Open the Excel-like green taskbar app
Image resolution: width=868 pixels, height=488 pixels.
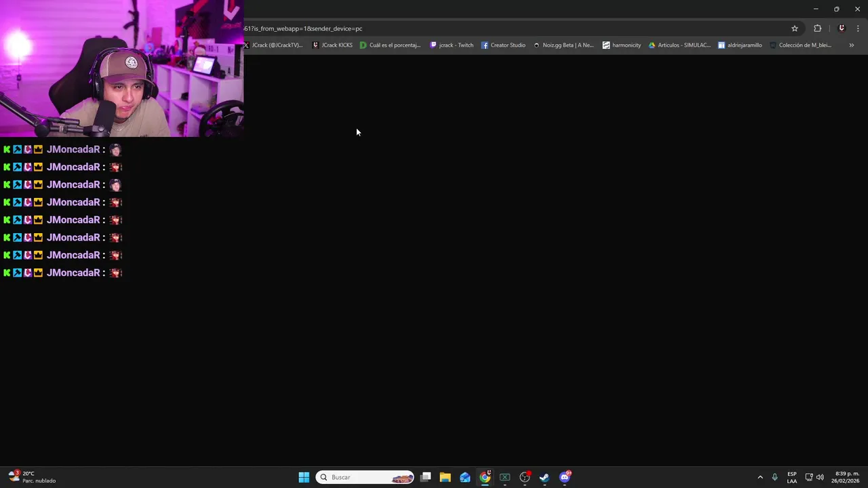[x=505, y=477]
